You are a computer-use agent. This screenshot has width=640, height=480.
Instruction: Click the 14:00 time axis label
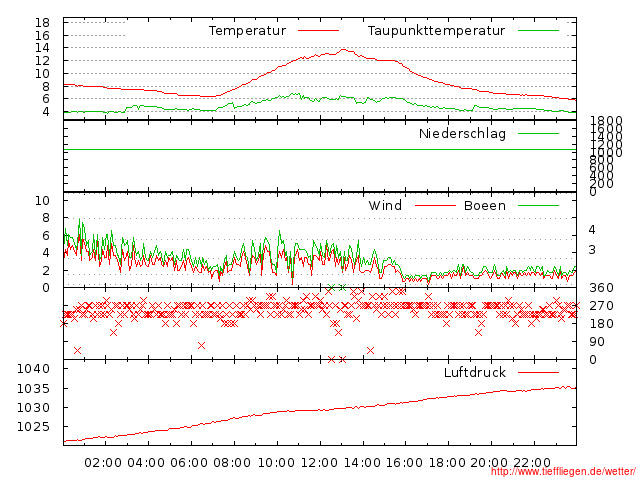362,463
